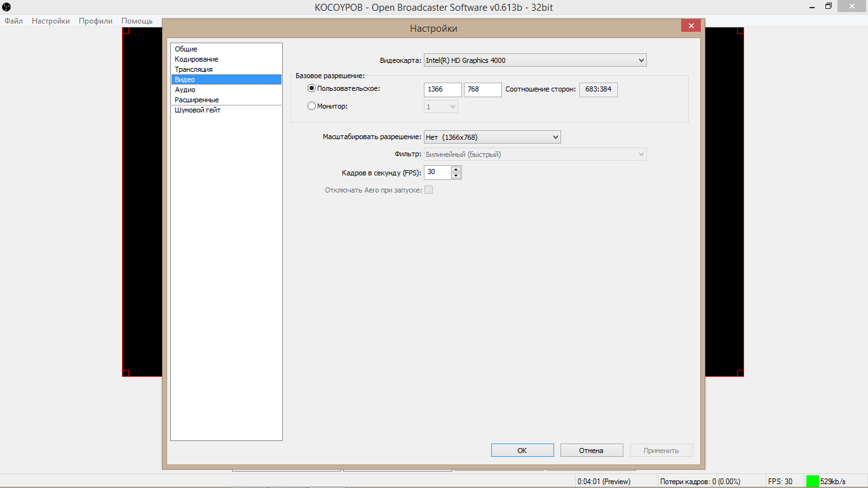Image resolution: width=868 pixels, height=488 pixels.
Task: Click the FPS value field
Action: (x=437, y=172)
